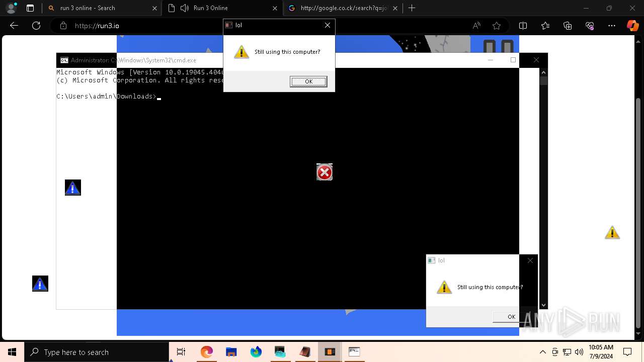Viewport: 644px width, 362px height.
Task: Open network status in the tray
Action: tap(567, 352)
